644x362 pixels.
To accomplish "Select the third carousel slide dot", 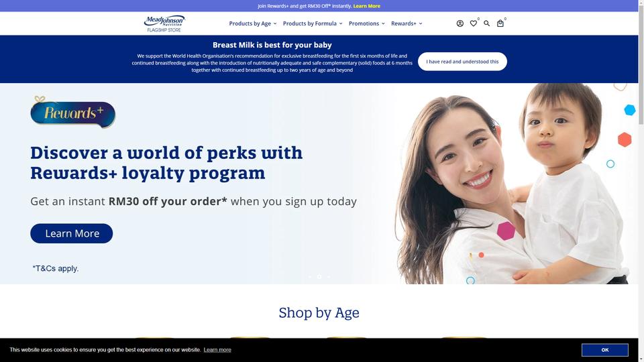I will point(329,277).
